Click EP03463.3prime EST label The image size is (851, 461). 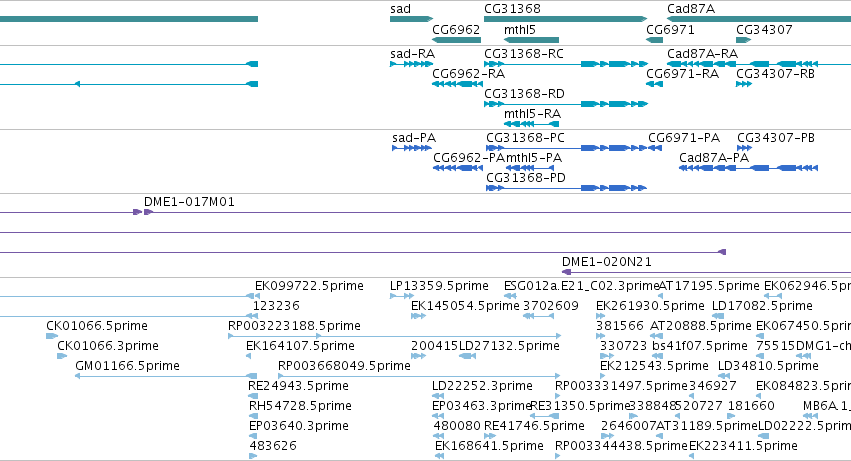tap(481, 406)
